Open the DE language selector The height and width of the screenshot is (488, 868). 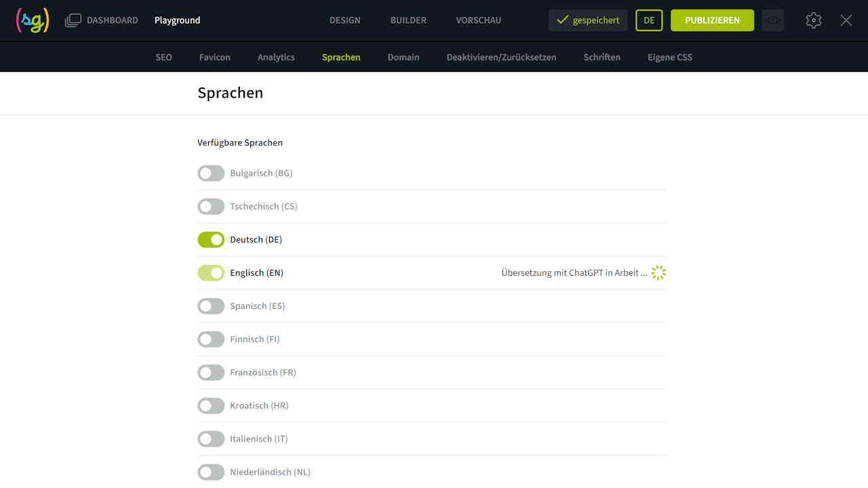649,20
